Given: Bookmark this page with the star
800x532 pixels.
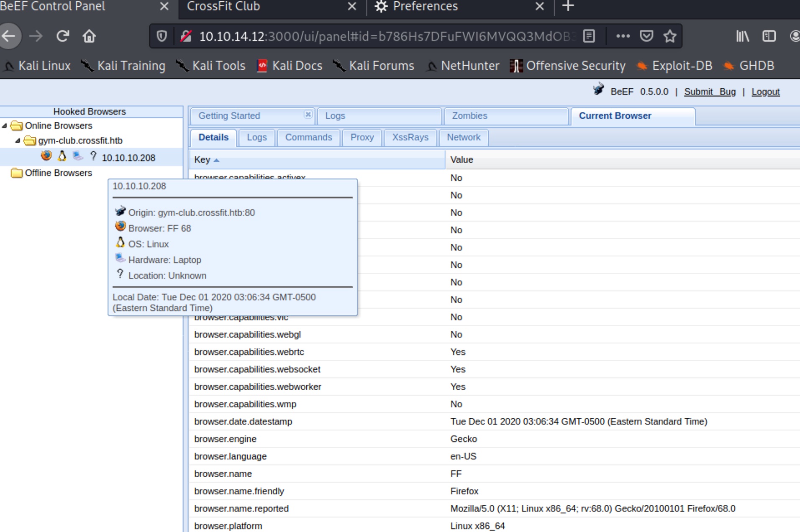Looking at the screenshot, I should tap(670, 36).
